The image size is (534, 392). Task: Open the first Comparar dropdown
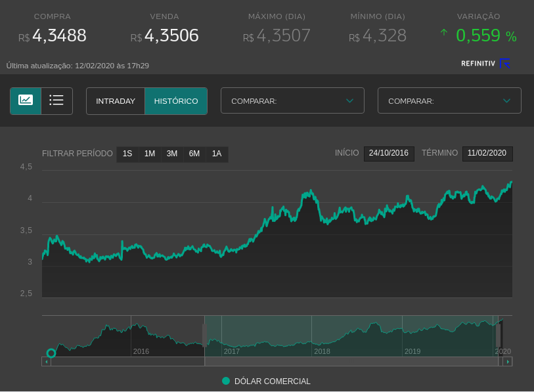292,101
